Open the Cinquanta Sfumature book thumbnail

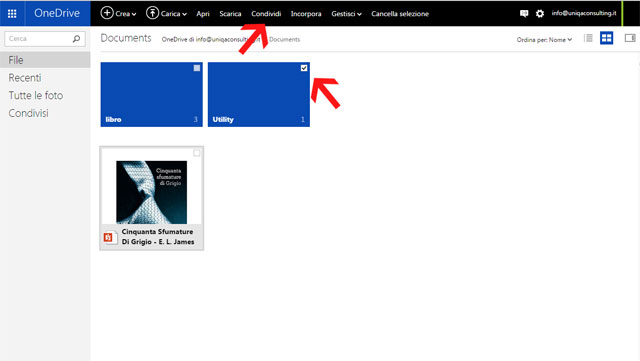pos(151,192)
